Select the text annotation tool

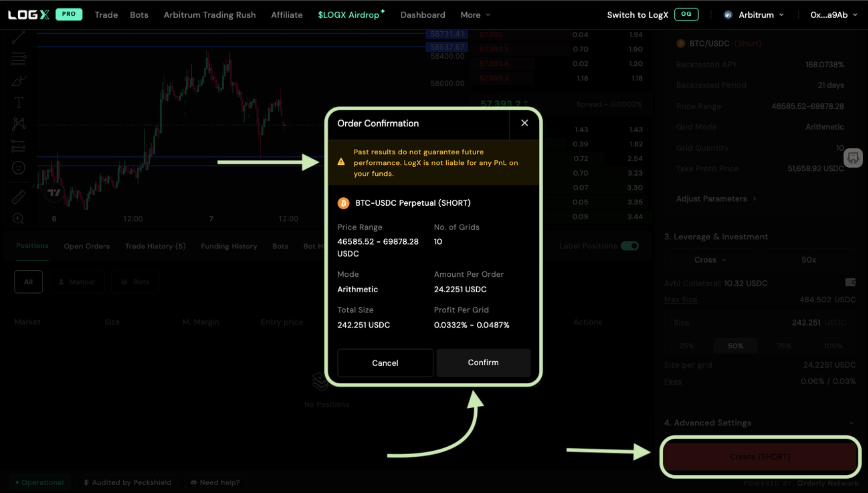[x=18, y=102]
